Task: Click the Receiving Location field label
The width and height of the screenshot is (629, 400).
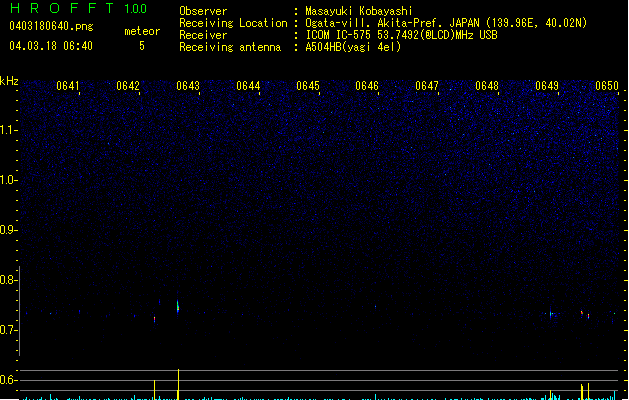Action: tap(233, 23)
